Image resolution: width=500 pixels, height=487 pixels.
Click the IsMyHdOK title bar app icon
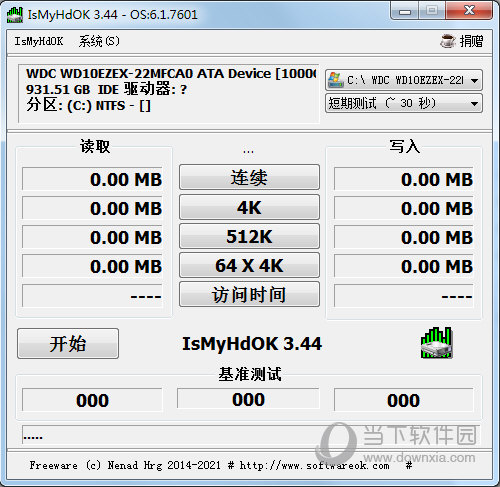pos(14,15)
